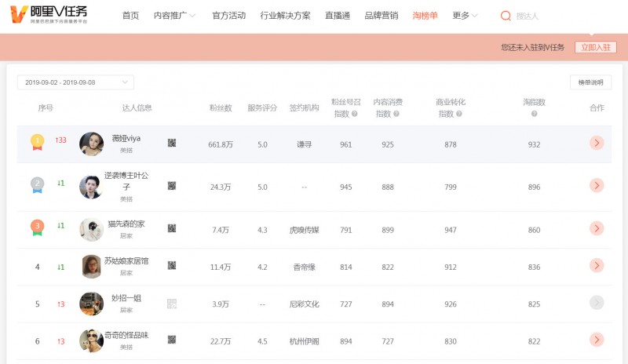Click the 立即入驻 button

(x=595, y=47)
